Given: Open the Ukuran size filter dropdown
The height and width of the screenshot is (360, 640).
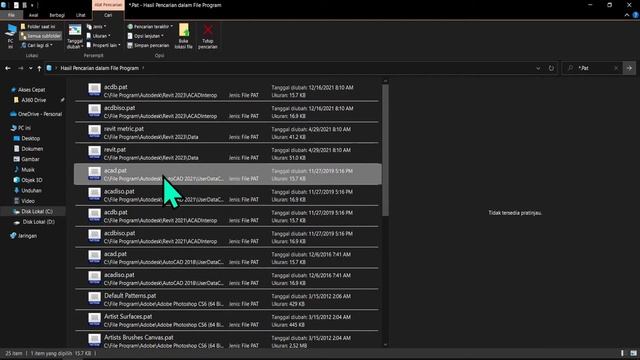Looking at the screenshot, I should pyautogui.click(x=98, y=36).
